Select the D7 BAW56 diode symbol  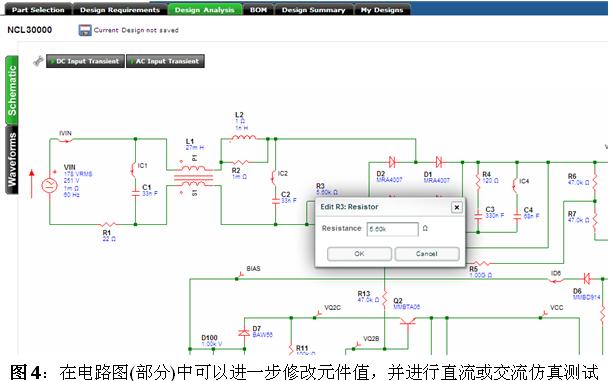click(244, 333)
